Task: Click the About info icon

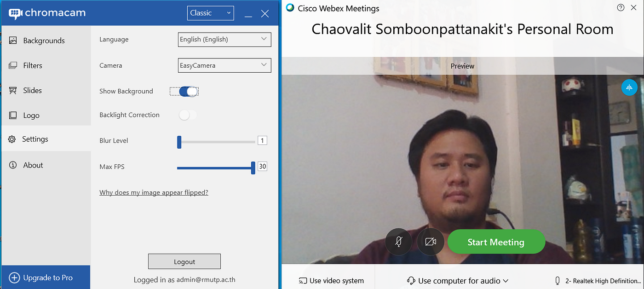Action: point(13,165)
